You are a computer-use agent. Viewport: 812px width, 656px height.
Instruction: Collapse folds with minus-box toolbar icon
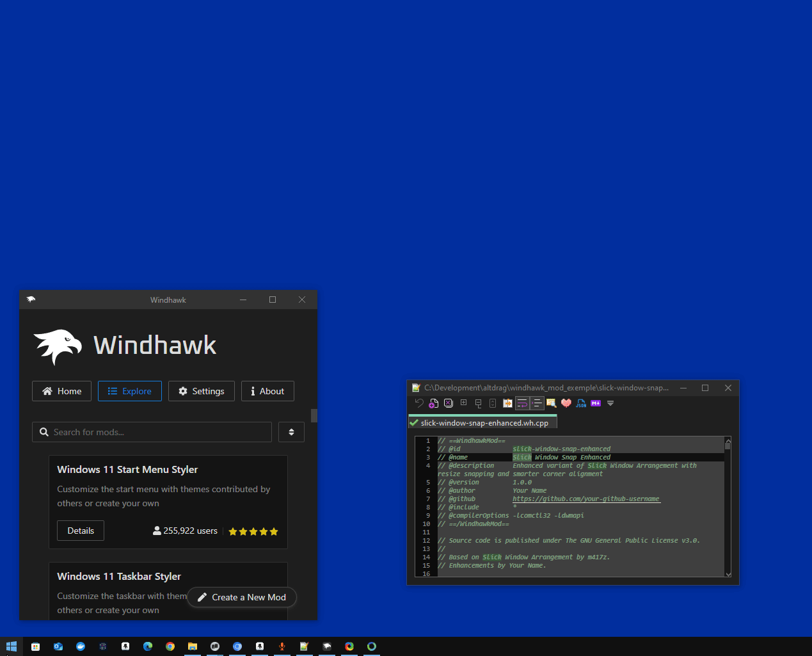pos(478,403)
